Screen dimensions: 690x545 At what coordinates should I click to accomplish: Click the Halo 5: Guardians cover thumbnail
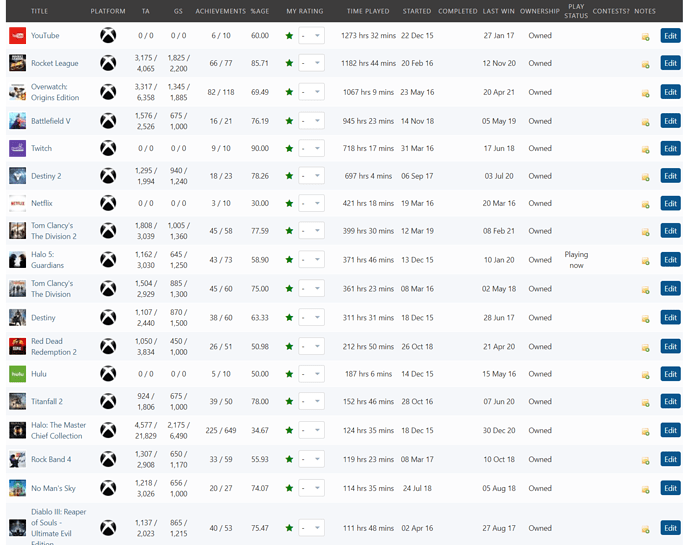pos(18,260)
